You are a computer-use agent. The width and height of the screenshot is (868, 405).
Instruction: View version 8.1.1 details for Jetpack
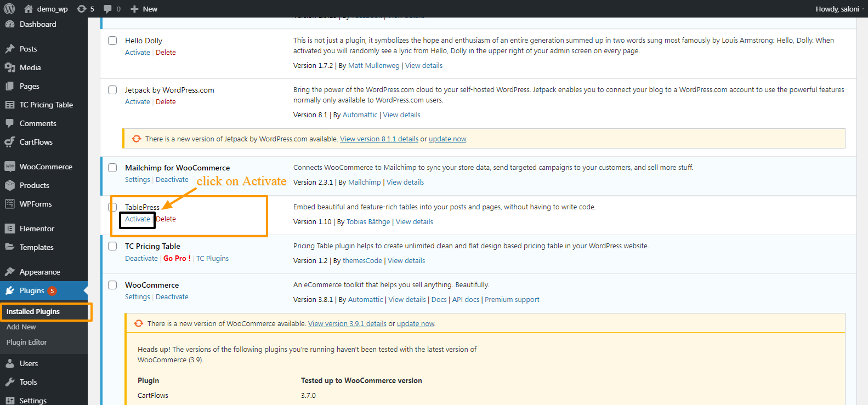[x=379, y=139]
